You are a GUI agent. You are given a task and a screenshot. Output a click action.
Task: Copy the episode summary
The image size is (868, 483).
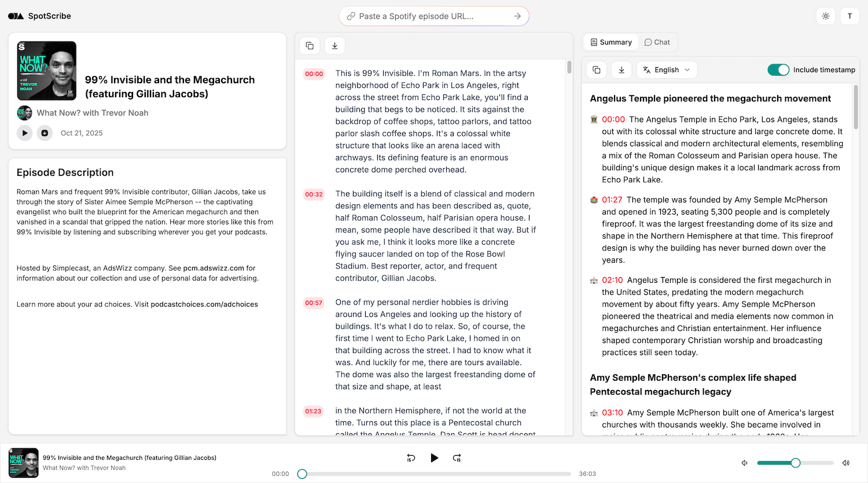coord(596,69)
